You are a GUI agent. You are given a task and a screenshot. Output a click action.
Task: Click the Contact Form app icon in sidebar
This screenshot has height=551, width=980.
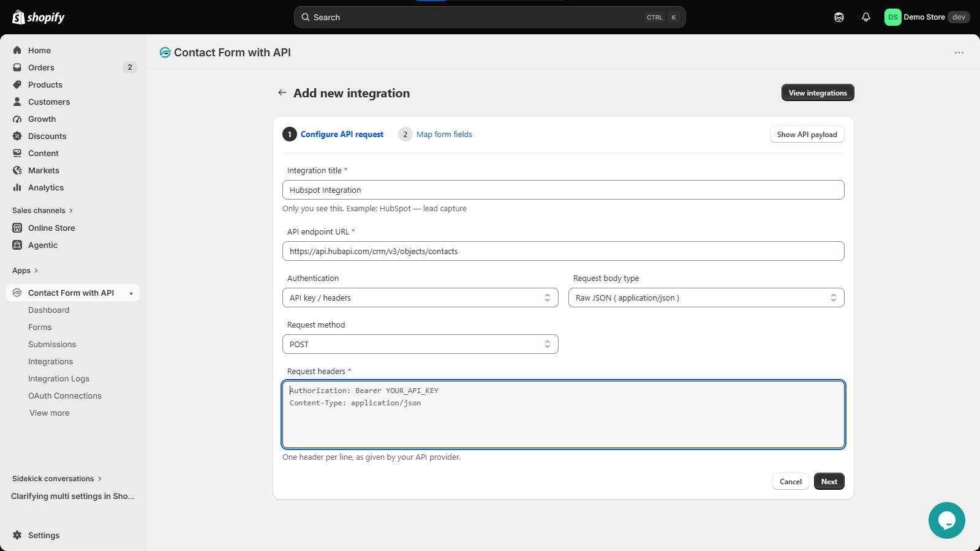[17, 293]
